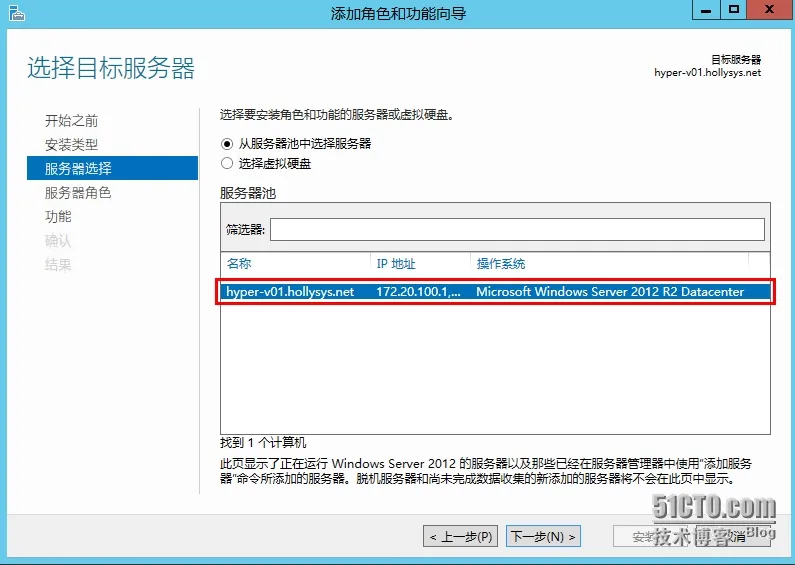Go to the 功能 step
This screenshot has height=565, width=795.
[x=58, y=217]
